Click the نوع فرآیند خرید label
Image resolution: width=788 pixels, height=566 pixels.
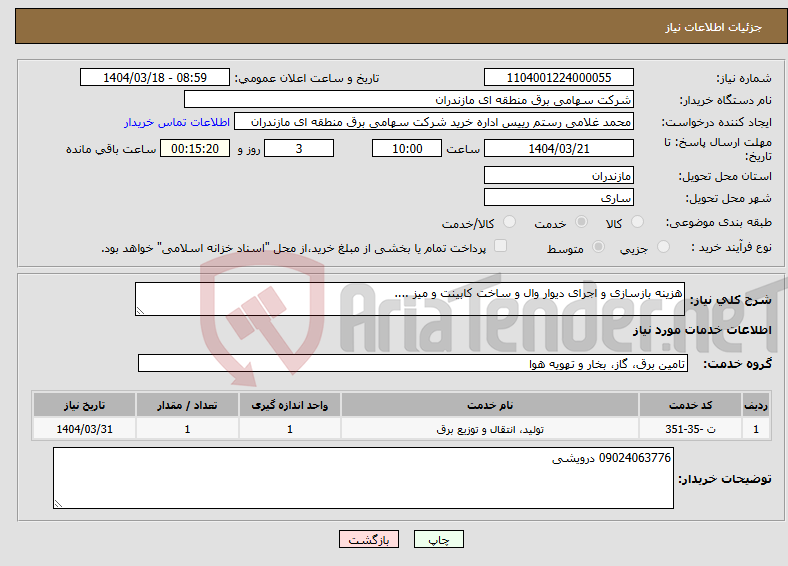point(731,247)
